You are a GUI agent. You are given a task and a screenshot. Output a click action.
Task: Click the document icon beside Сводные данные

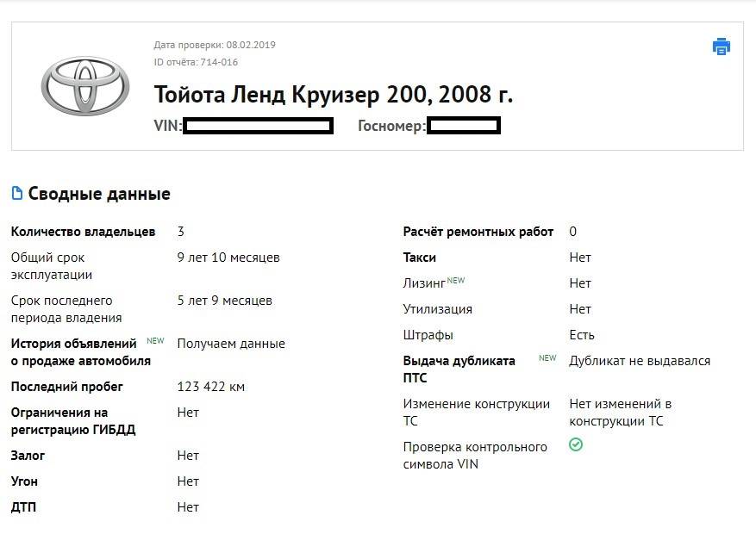(16, 194)
